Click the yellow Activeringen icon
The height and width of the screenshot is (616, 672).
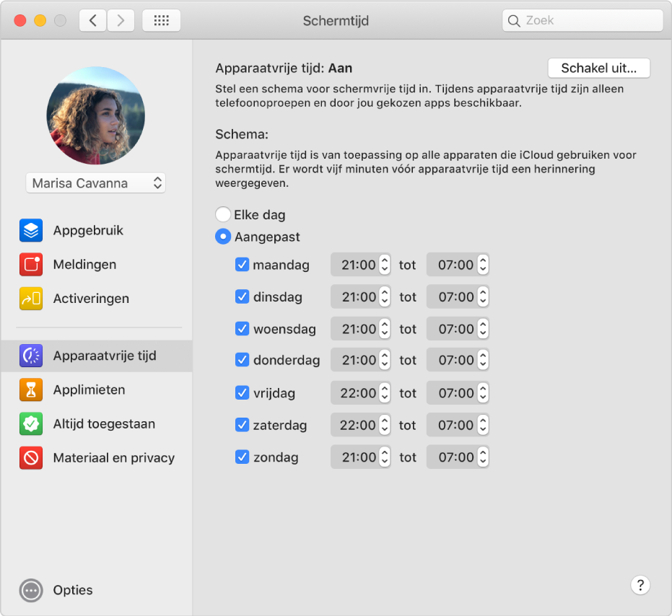coord(31,299)
